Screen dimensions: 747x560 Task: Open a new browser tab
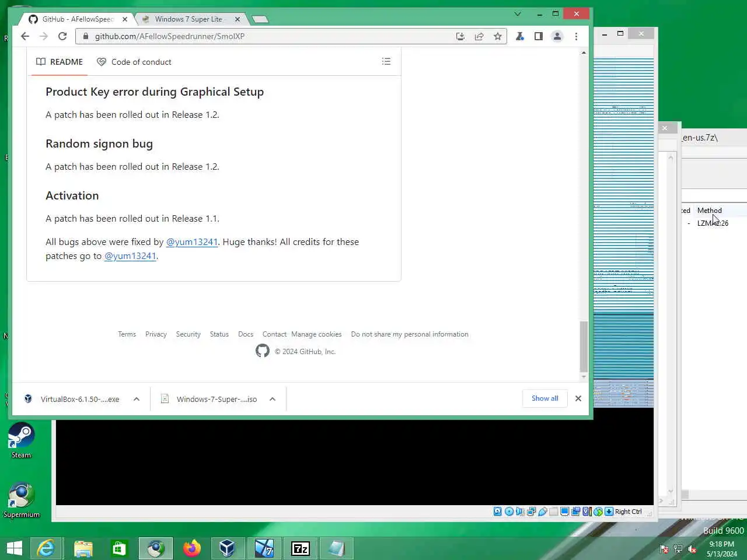tap(260, 19)
